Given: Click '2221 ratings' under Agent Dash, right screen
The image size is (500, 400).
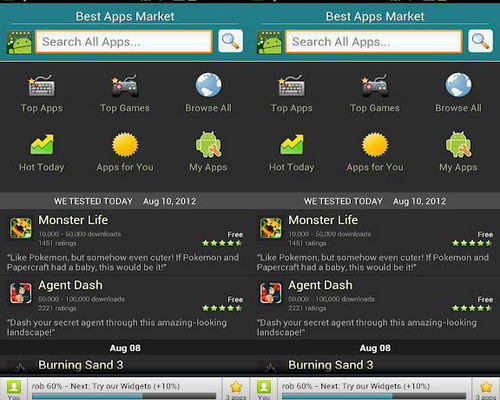Looking at the screenshot, I should [307, 308].
